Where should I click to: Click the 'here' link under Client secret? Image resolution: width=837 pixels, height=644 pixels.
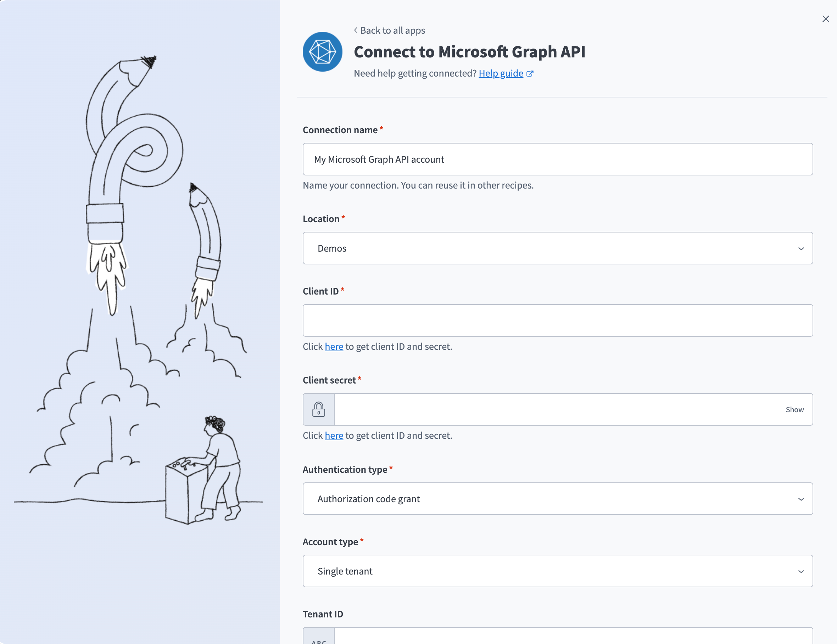pos(334,436)
